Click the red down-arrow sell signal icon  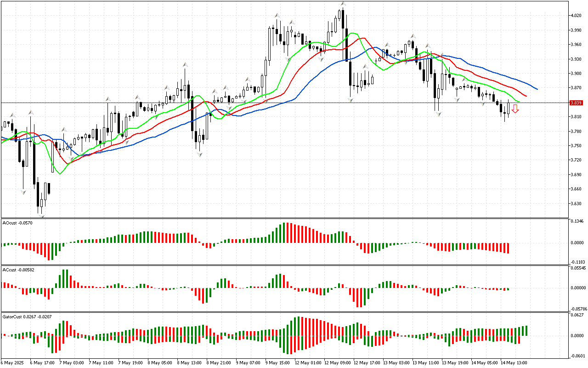click(x=515, y=109)
